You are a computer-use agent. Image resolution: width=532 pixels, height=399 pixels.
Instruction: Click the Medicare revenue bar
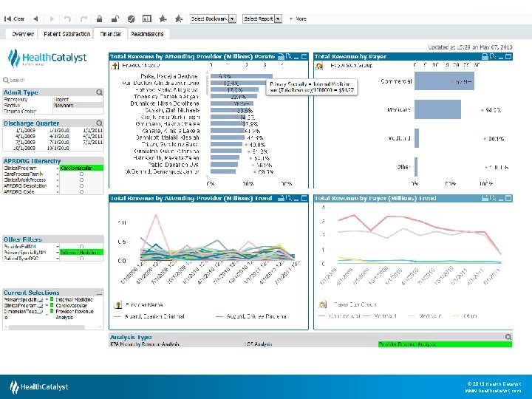(437, 109)
